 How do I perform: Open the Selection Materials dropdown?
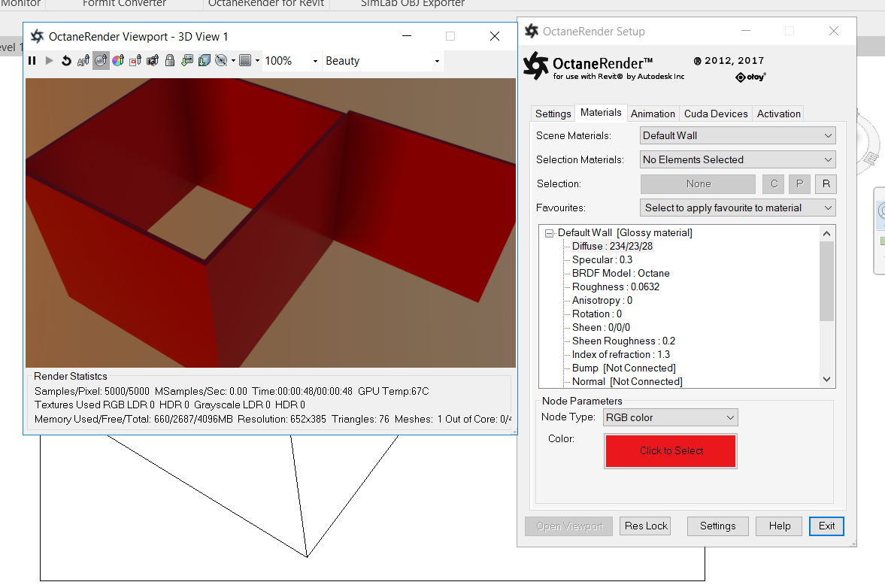(x=738, y=159)
